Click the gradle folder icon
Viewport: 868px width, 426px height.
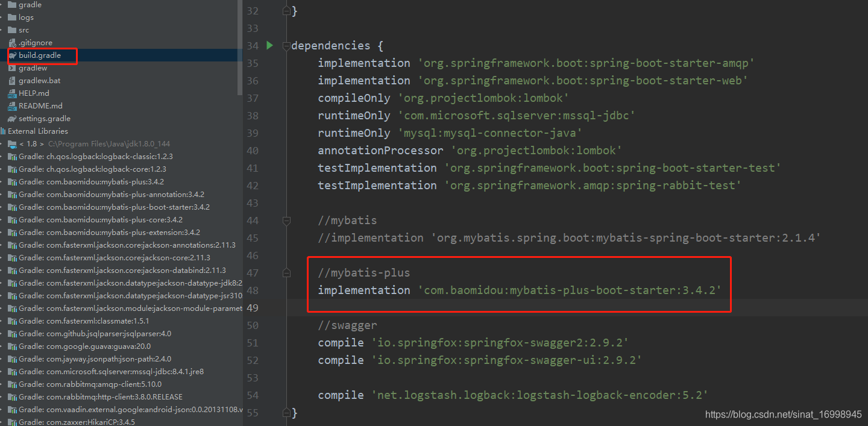coord(13,5)
